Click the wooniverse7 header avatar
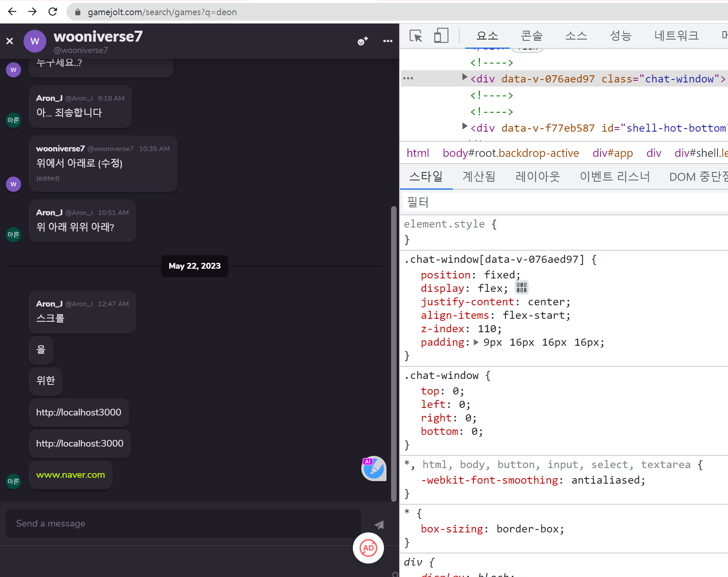 coord(34,41)
